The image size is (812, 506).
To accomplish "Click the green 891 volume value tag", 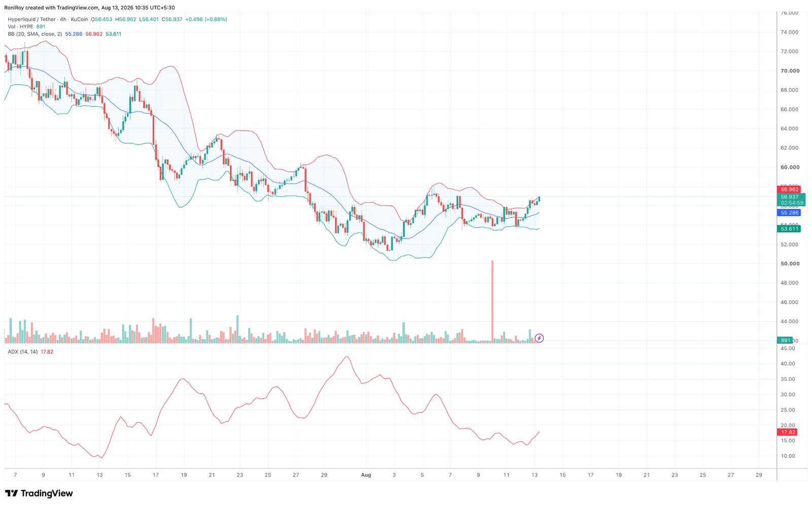I will point(785,341).
